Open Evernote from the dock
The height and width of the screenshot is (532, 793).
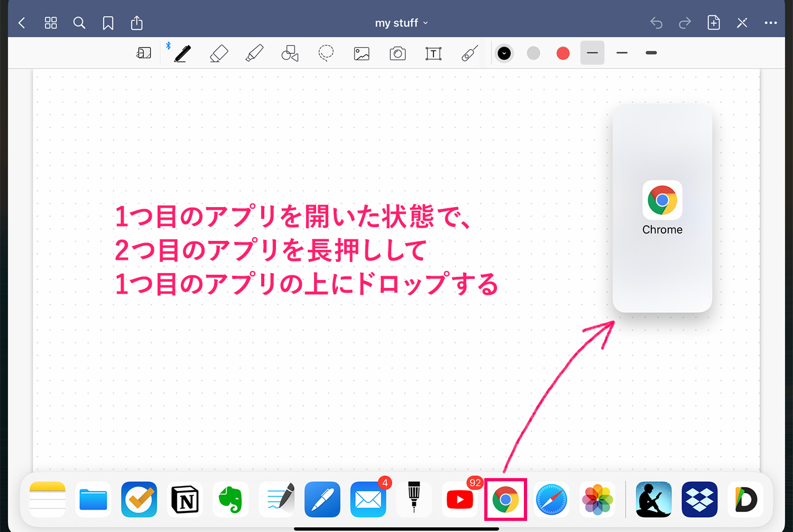230,499
